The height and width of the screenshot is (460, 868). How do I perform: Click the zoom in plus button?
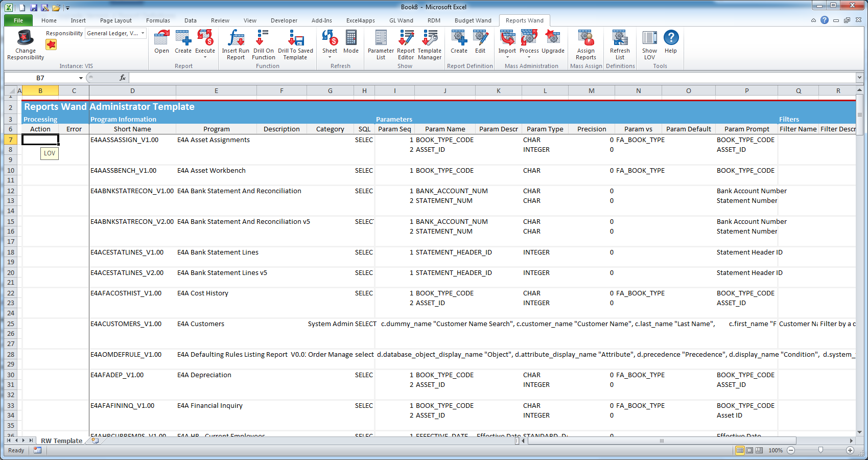(x=850, y=450)
